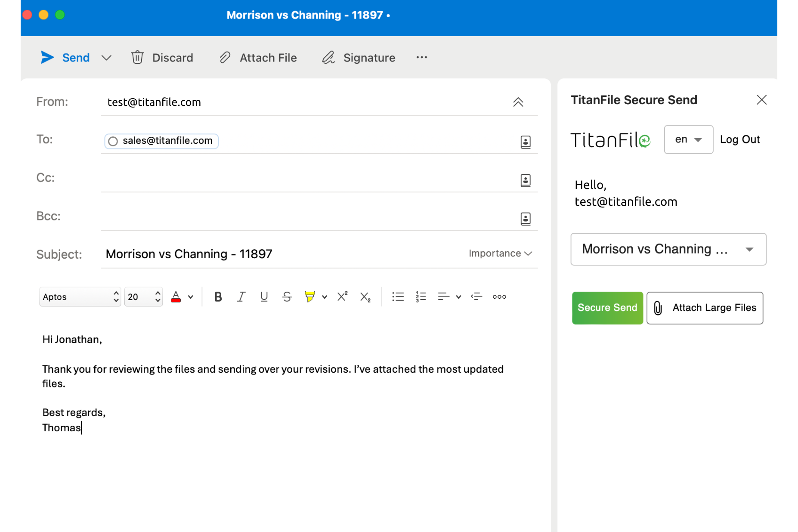The width and height of the screenshot is (798, 532).
Task: Insert a bulleted list
Action: click(x=398, y=297)
